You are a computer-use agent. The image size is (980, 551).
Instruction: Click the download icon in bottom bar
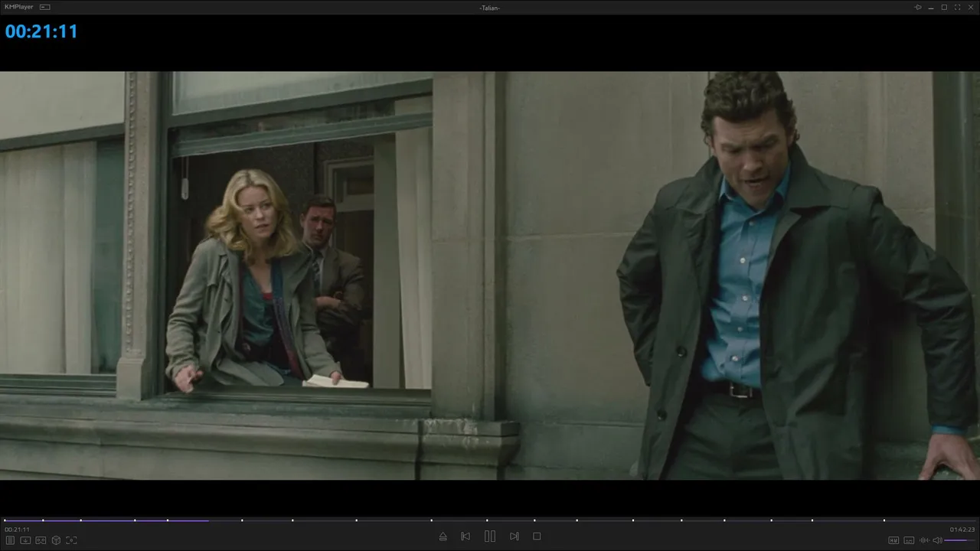click(x=25, y=540)
